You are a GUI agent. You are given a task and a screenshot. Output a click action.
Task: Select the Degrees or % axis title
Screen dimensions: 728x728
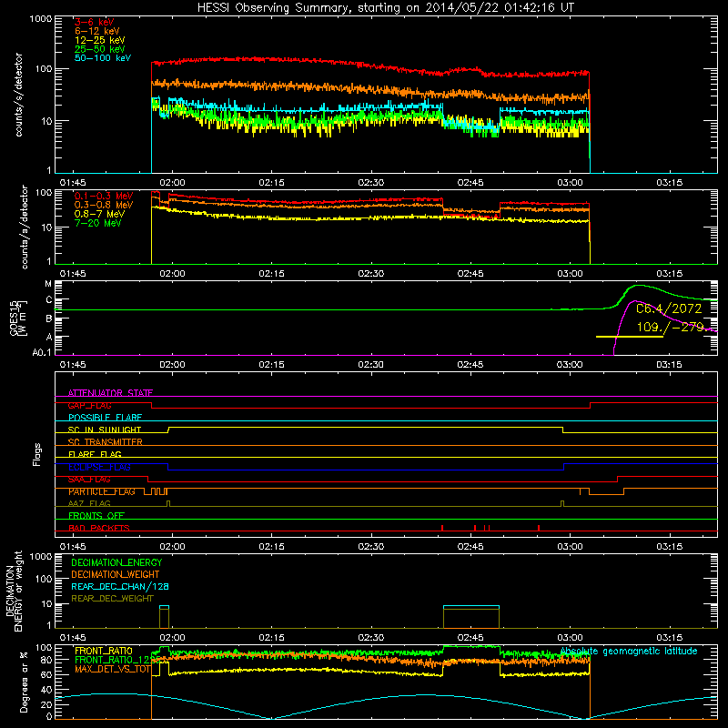pos(24,682)
